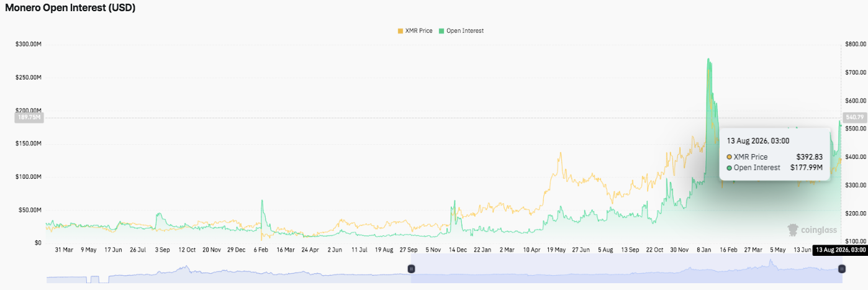Click the selected region of the range navigator

click(626, 268)
